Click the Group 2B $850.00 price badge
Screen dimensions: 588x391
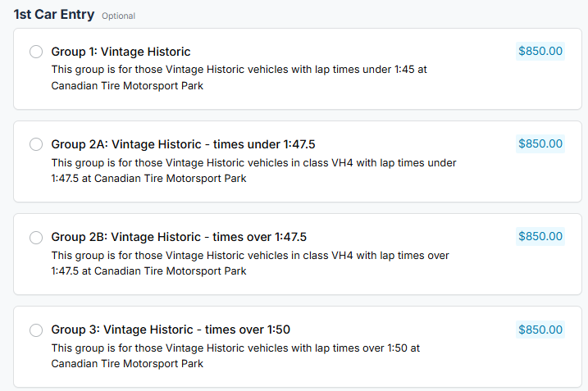(x=540, y=236)
